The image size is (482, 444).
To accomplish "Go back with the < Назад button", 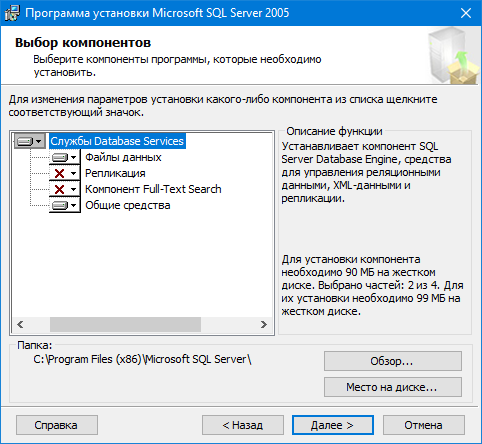I will click(x=243, y=425).
